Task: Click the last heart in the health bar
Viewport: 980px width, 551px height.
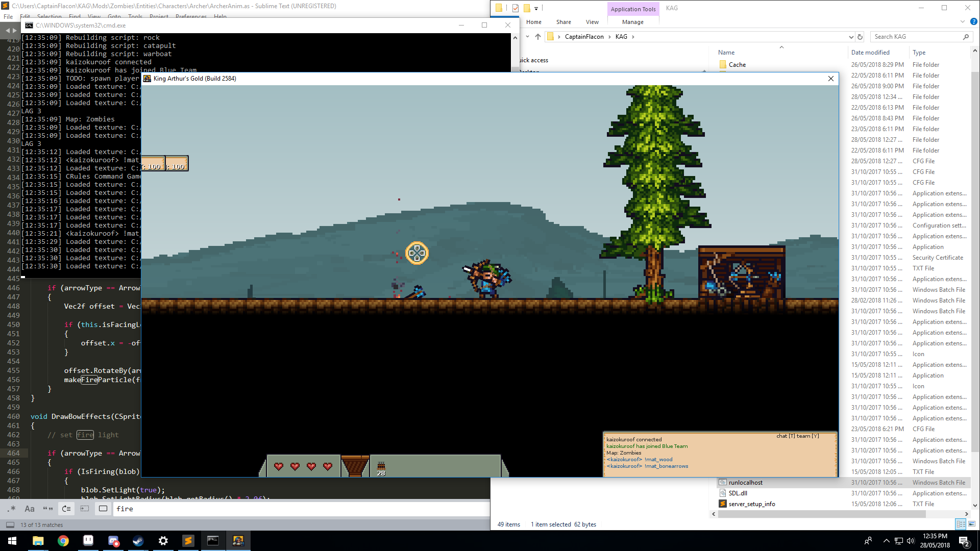Action: (328, 466)
